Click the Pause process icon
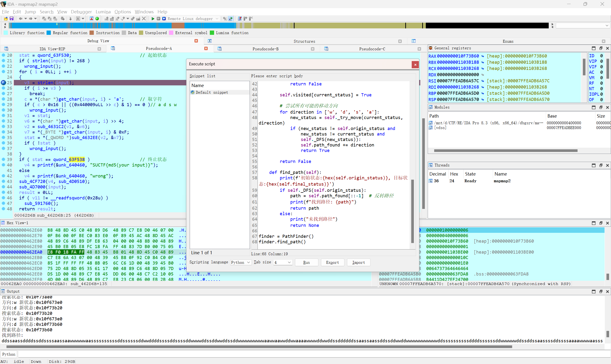This screenshot has width=611, height=364. pyautogui.click(x=158, y=19)
